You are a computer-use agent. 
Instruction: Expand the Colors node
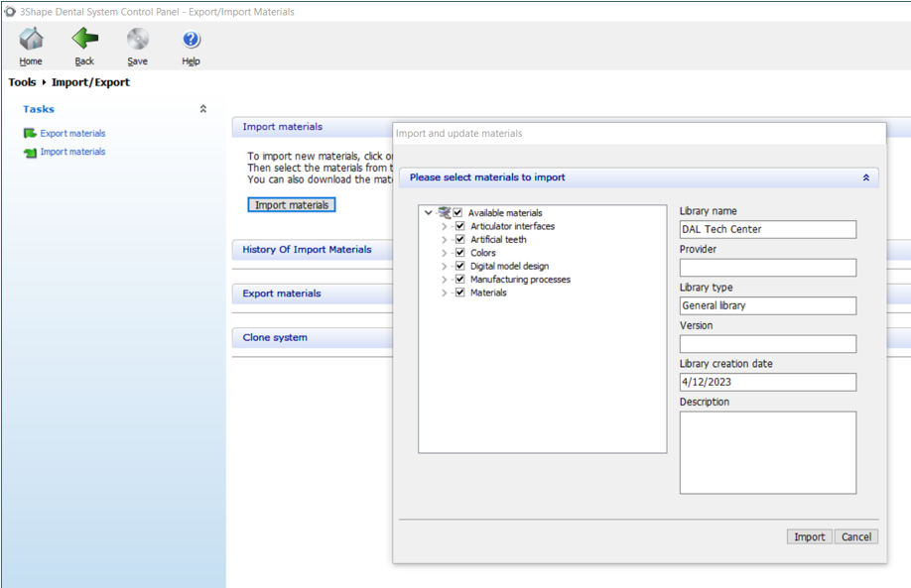[444, 253]
